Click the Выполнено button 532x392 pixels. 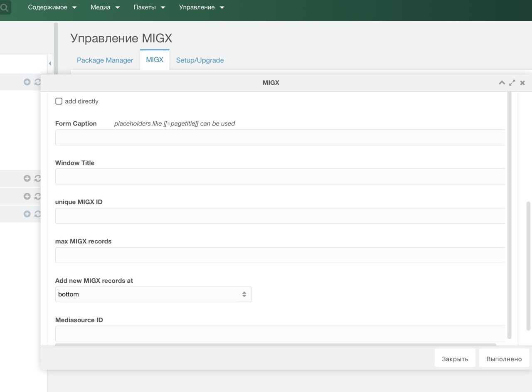[x=504, y=359]
